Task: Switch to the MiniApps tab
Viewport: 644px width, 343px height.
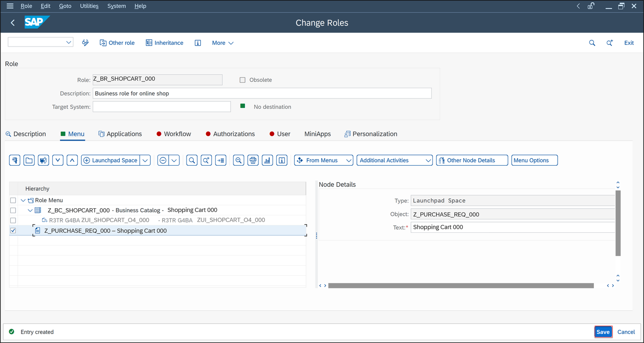Action: (x=318, y=134)
